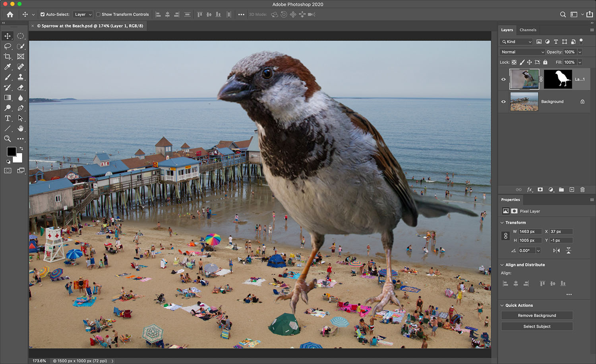
Task: Open the rotation angle dropdown
Action: [x=538, y=250]
